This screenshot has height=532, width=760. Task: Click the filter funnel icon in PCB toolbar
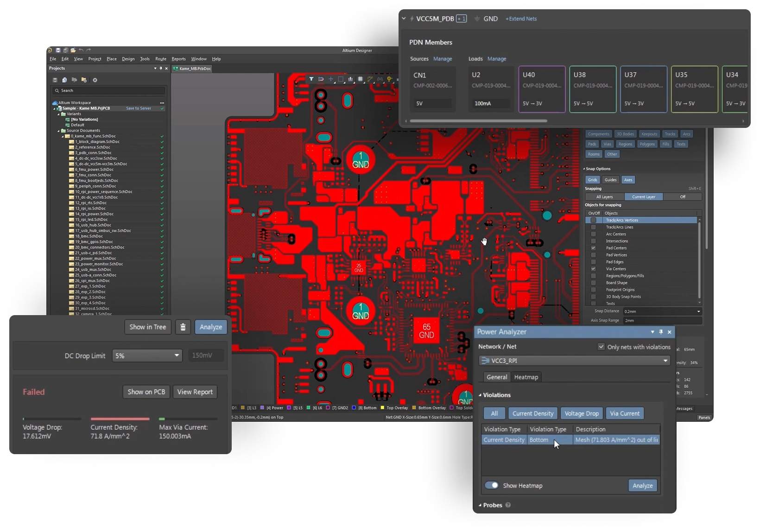click(x=311, y=79)
